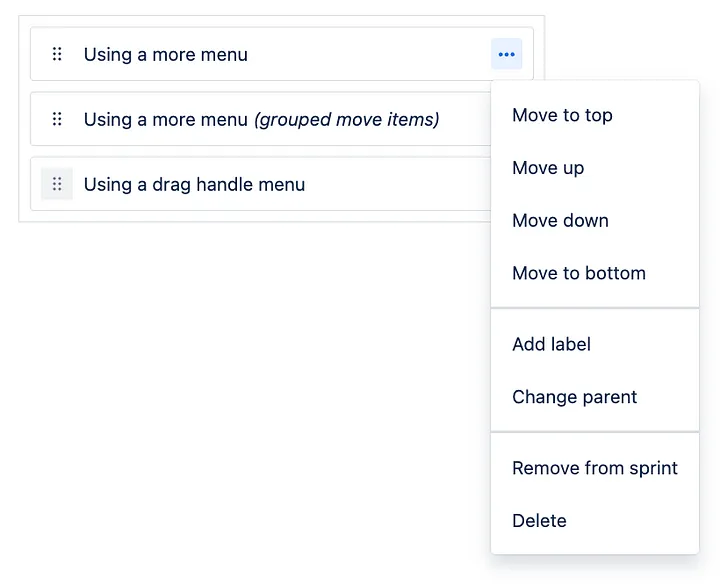Click empty area right of 'drag handle menu' title
Image resolution: width=720 pixels, height=587 pixels.
pos(400,184)
